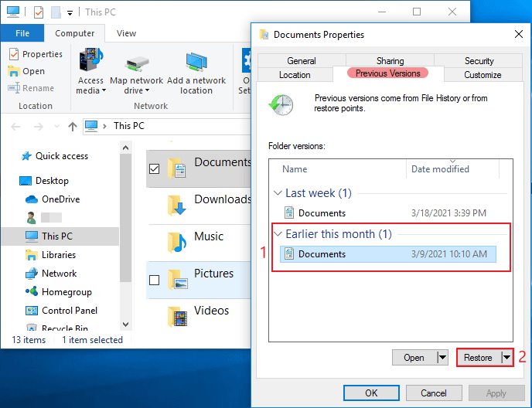Select the Previous Versions tab

[388, 73]
